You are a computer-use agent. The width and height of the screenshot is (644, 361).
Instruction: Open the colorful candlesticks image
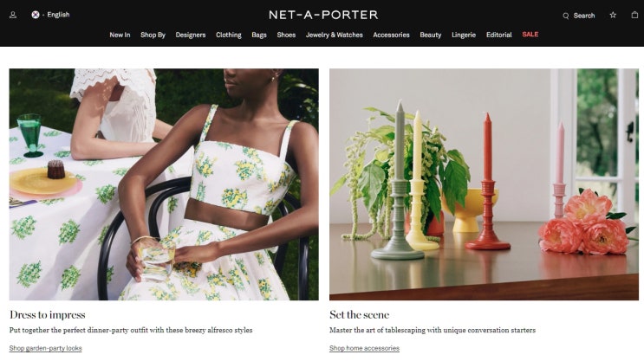484,184
